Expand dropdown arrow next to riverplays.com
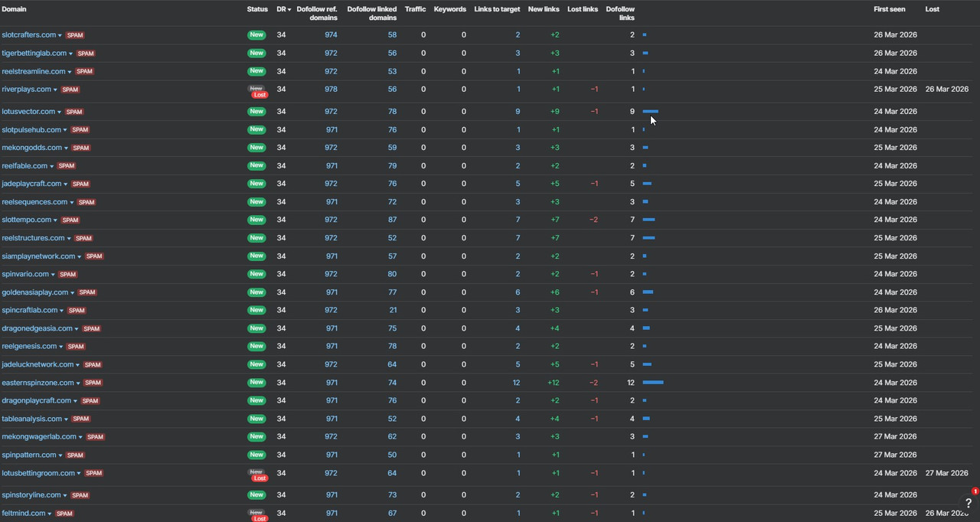This screenshot has height=522, width=980. [56, 90]
